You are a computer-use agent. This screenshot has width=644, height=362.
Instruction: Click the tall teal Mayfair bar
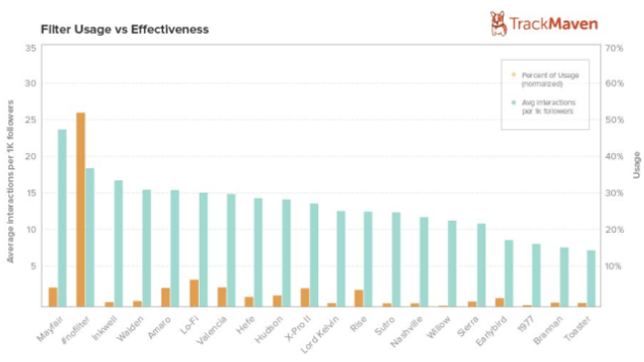point(62,217)
